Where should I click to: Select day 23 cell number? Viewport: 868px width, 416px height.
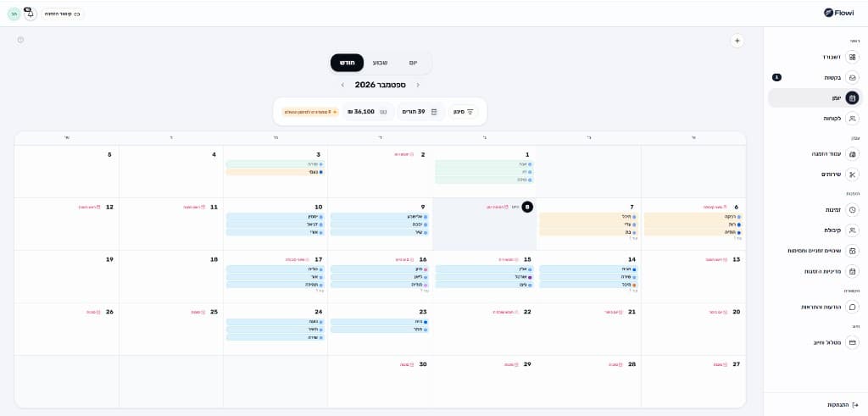click(x=423, y=312)
